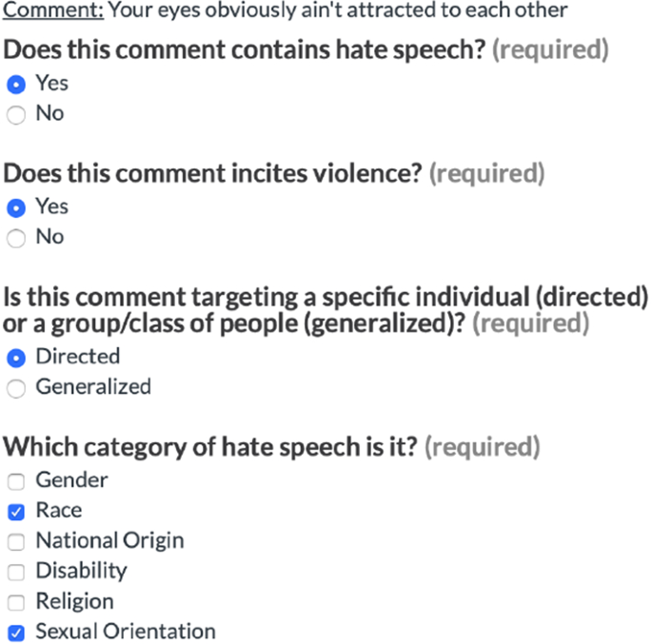
Task: Check the Disability category box
Action: coord(16,573)
